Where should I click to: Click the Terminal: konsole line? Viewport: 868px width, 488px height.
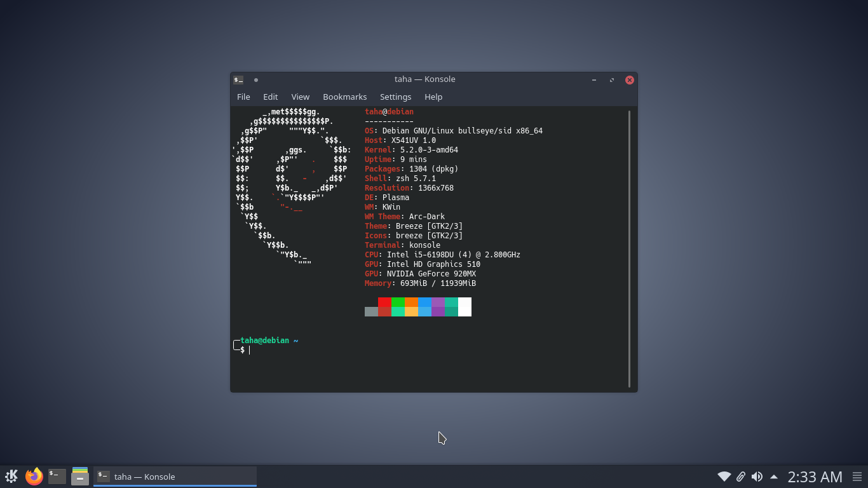tap(402, 245)
